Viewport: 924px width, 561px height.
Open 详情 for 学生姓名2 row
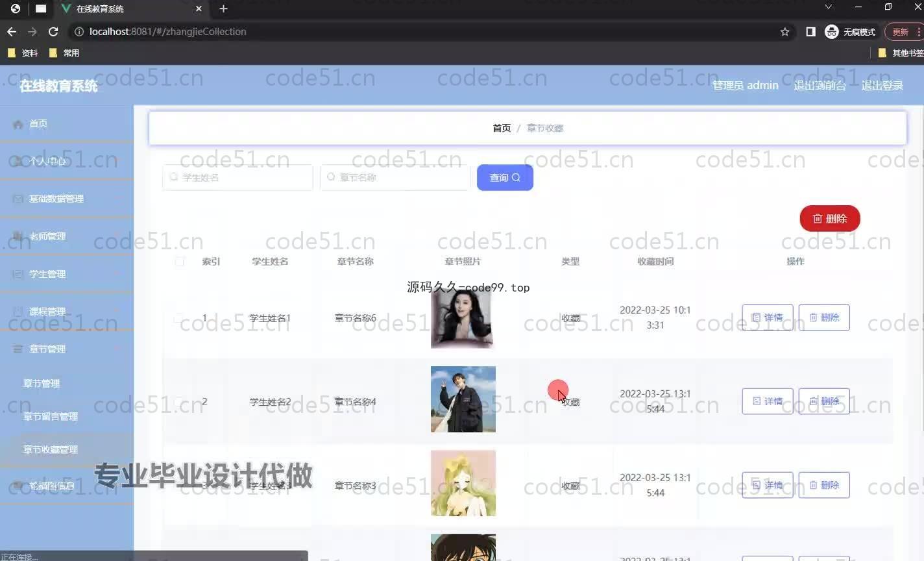tap(767, 401)
